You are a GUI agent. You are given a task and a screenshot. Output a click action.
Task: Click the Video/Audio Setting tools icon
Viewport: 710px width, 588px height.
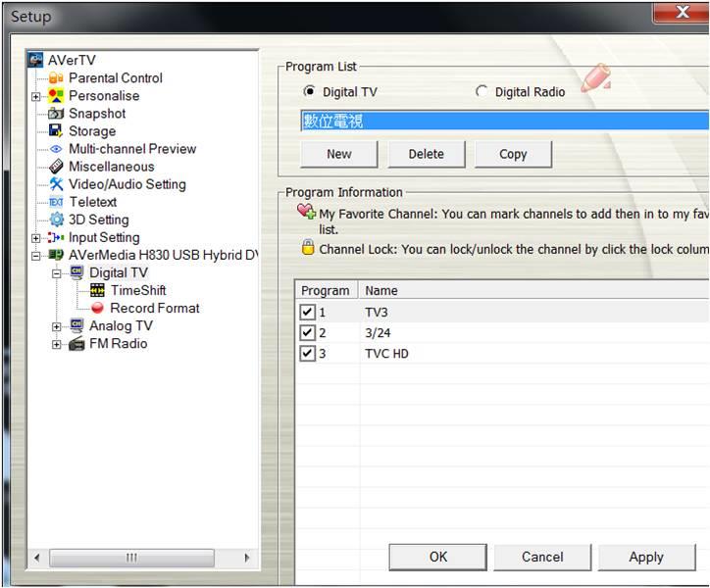(x=56, y=184)
